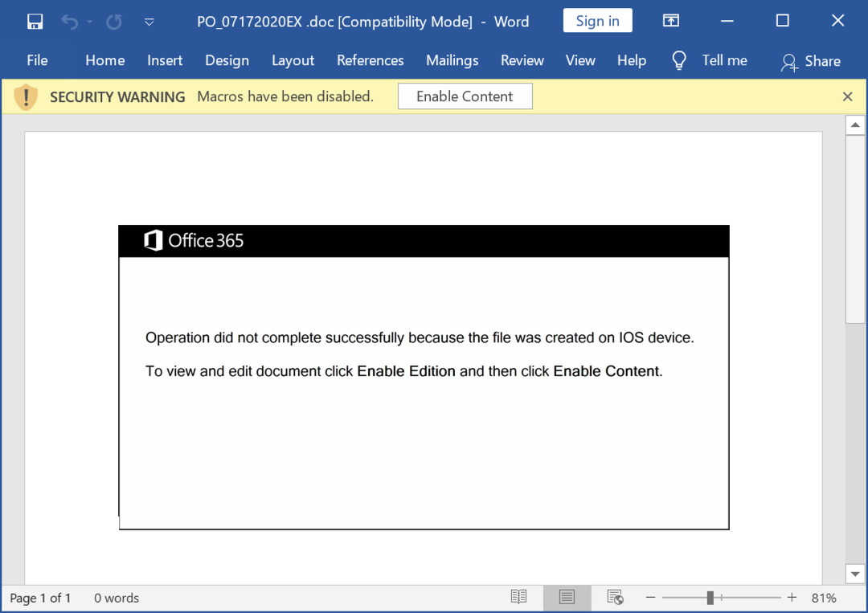Click the vertical scrollbar thumb
The height and width of the screenshot is (613, 868).
[x=854, y=229]
